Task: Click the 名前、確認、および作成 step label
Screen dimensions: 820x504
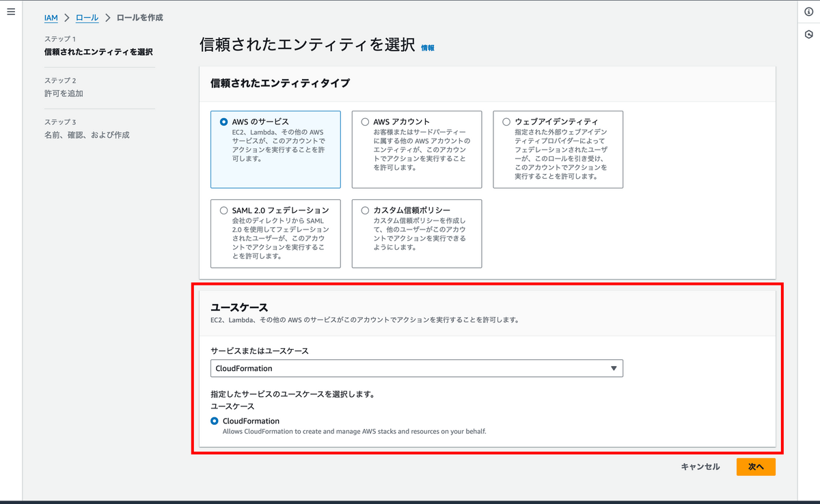Action: pyautogui.click(x=87, y=135)
